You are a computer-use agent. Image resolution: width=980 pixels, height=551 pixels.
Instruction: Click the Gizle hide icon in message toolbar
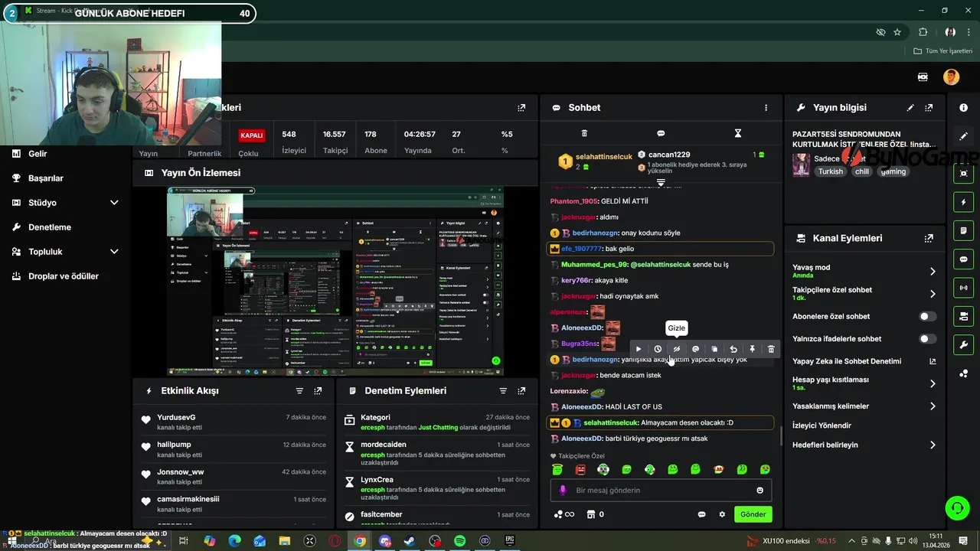676,349
